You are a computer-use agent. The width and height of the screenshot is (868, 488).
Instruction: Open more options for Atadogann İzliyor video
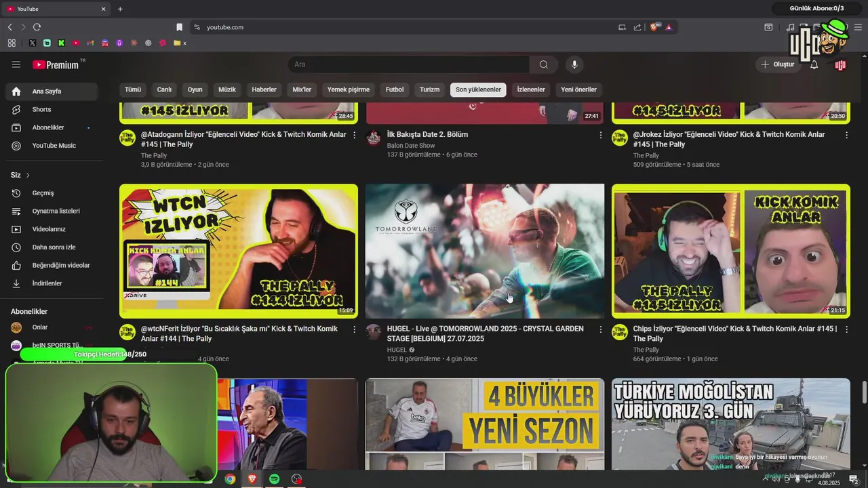tap(354, 136)
